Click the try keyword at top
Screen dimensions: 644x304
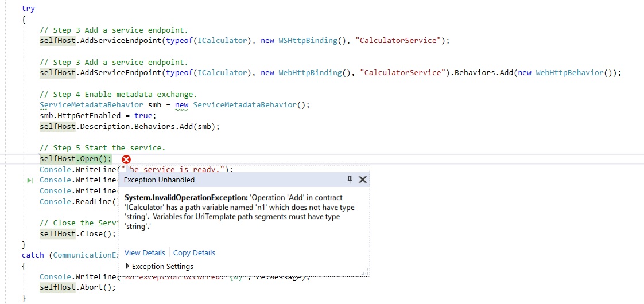(28, 9)
